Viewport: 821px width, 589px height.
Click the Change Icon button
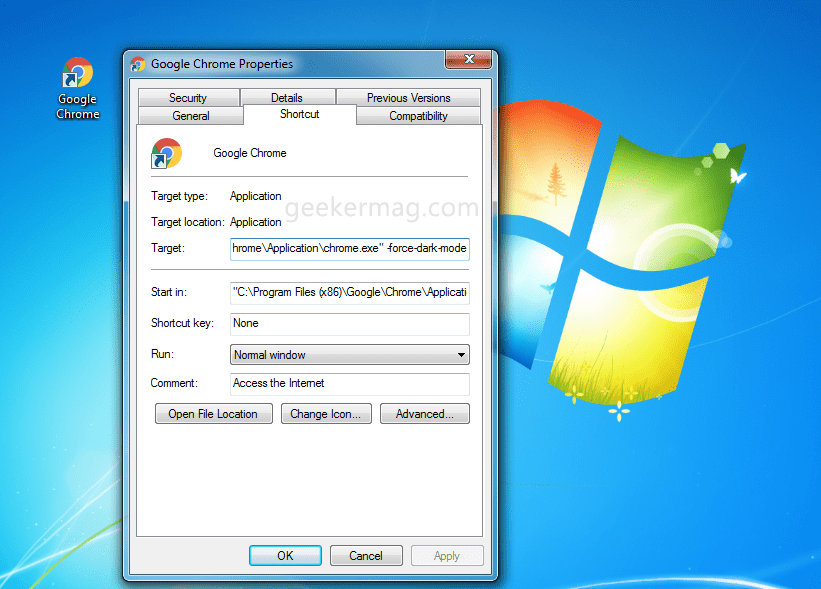(326, 414)
